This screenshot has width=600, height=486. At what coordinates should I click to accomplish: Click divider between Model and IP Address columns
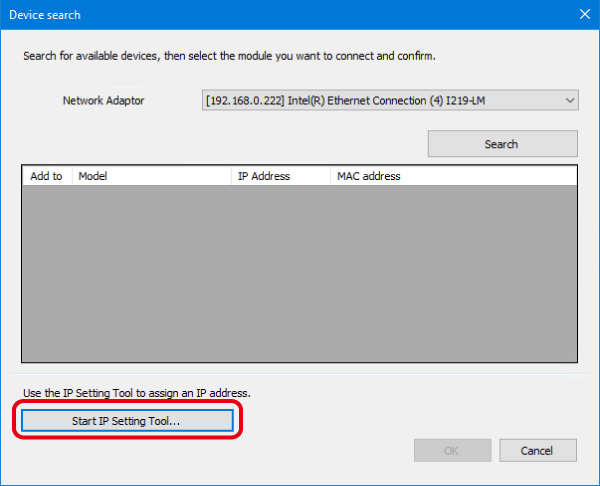coord(231,176)
